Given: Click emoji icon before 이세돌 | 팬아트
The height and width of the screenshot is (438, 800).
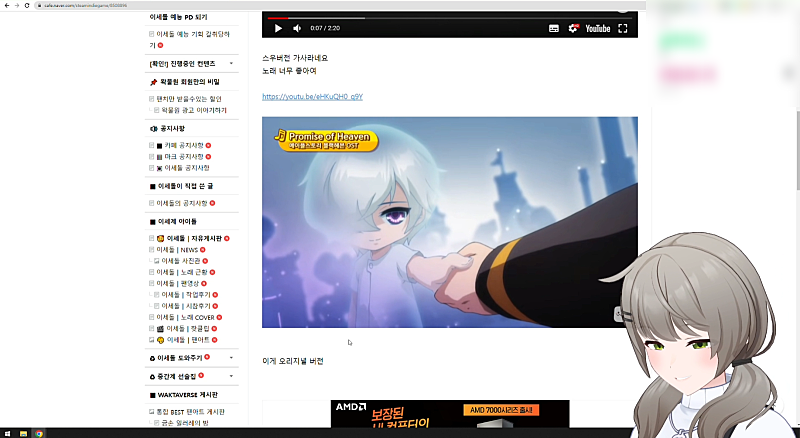Looking at the screenshot, I should point(160,340).
